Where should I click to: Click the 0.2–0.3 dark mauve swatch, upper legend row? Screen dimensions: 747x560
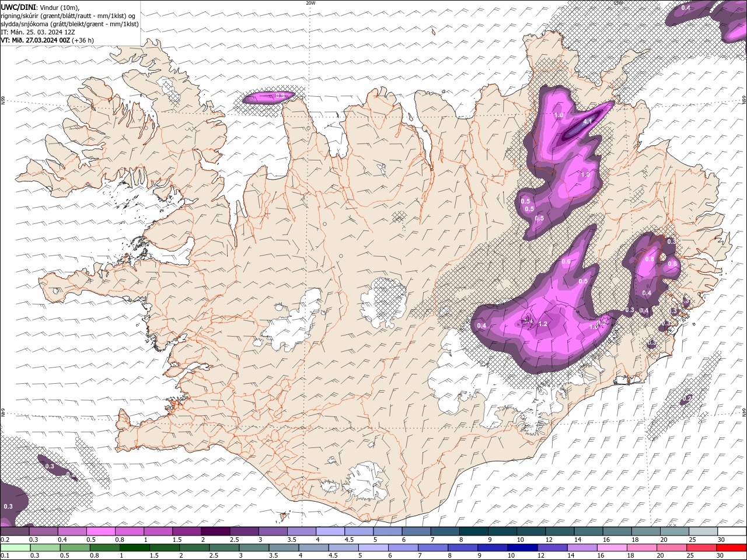tap(15, 531)
